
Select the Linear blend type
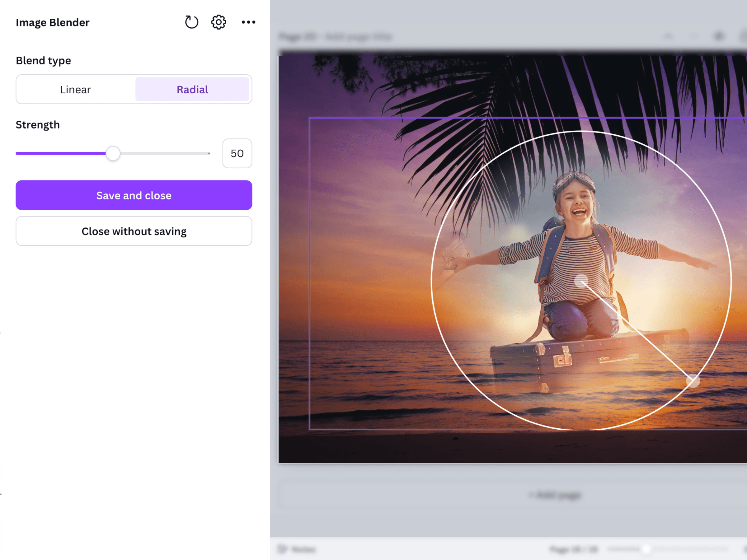point(76,90)
